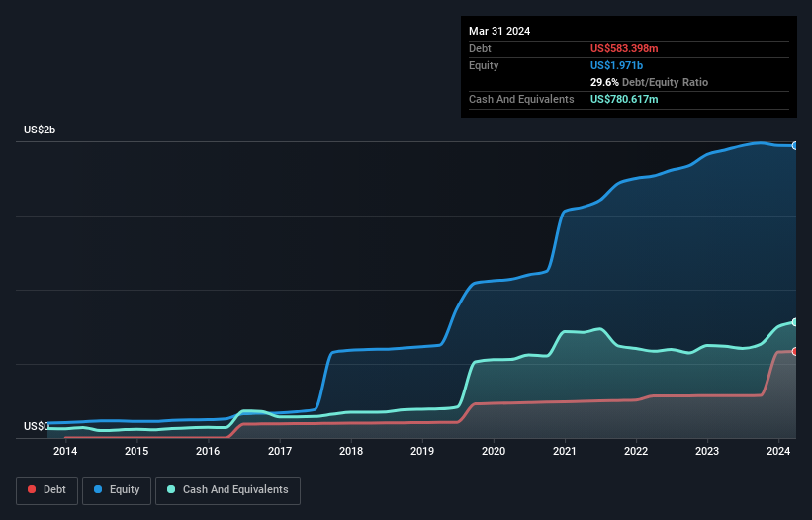Click the 2018 x-axis label
812x520 pixels.
click(351, 451)
